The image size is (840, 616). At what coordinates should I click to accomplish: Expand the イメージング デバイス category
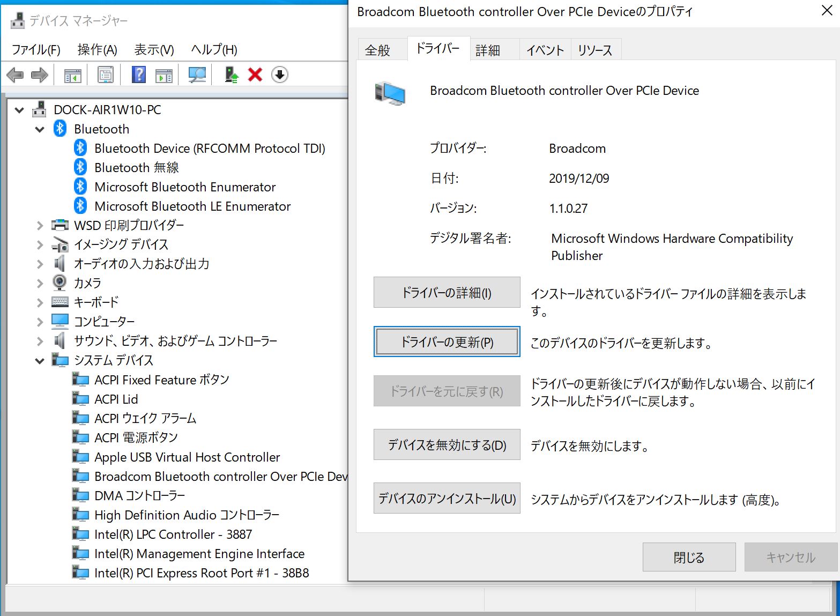point(40,245)
